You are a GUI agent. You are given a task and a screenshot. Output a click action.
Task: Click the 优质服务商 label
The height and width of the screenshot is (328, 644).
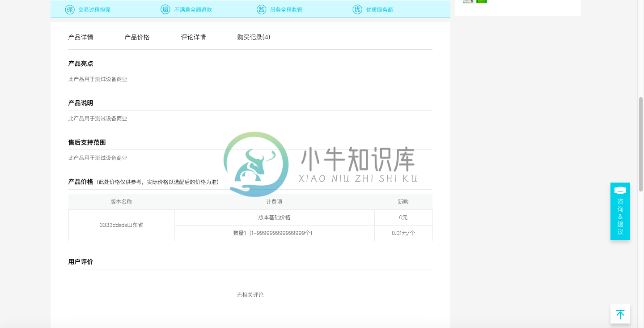point(380,9)
